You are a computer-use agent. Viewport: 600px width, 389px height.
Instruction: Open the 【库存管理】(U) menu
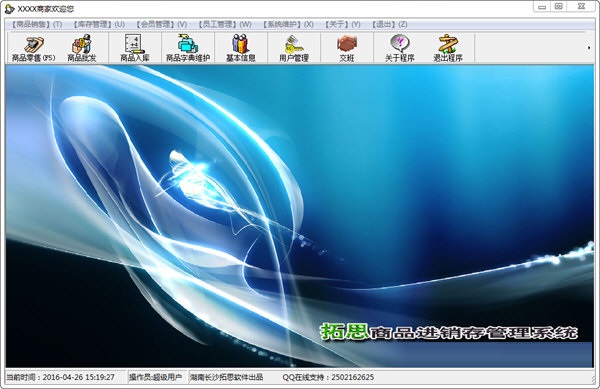click(x=98, y=24)
